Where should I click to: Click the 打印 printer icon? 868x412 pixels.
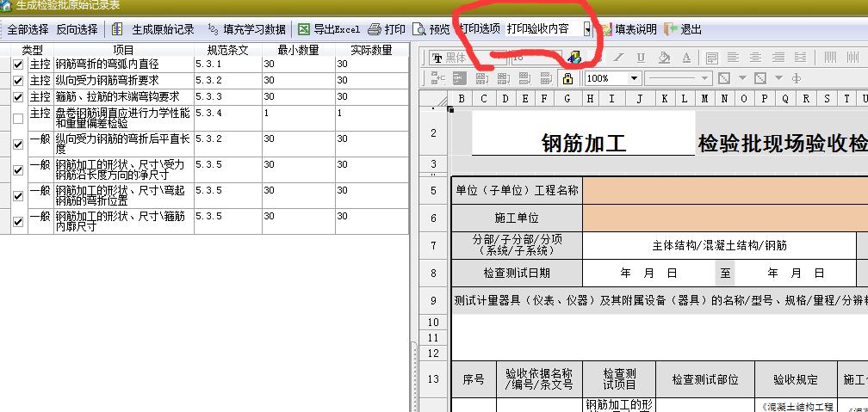click(x=386, y=29)
